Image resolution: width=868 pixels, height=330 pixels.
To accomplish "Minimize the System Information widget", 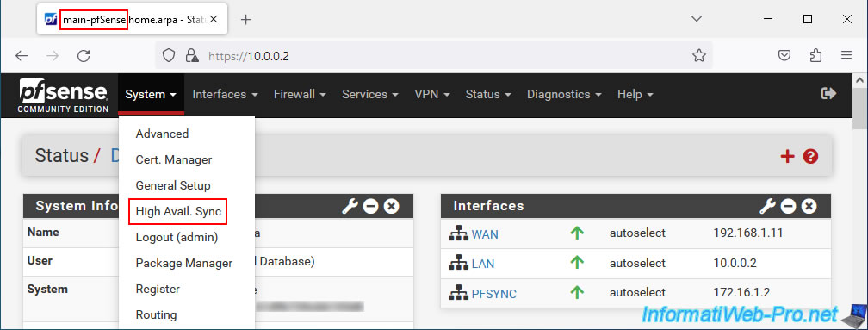I will [370, 207].
